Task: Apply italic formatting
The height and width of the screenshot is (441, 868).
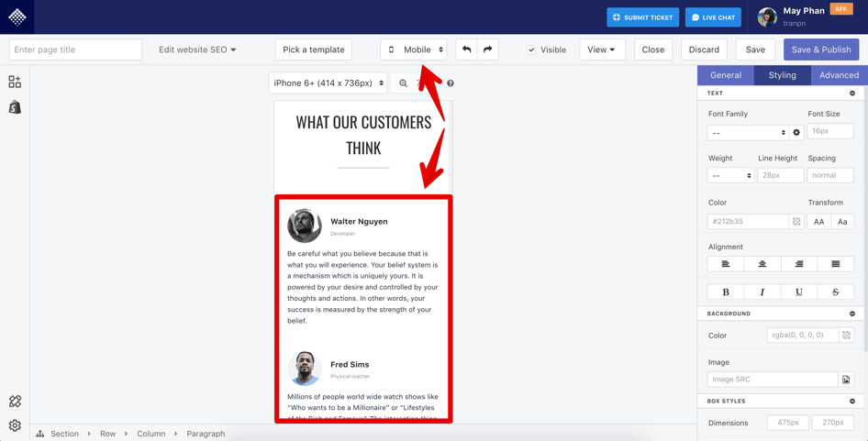Action: (762, 292)
